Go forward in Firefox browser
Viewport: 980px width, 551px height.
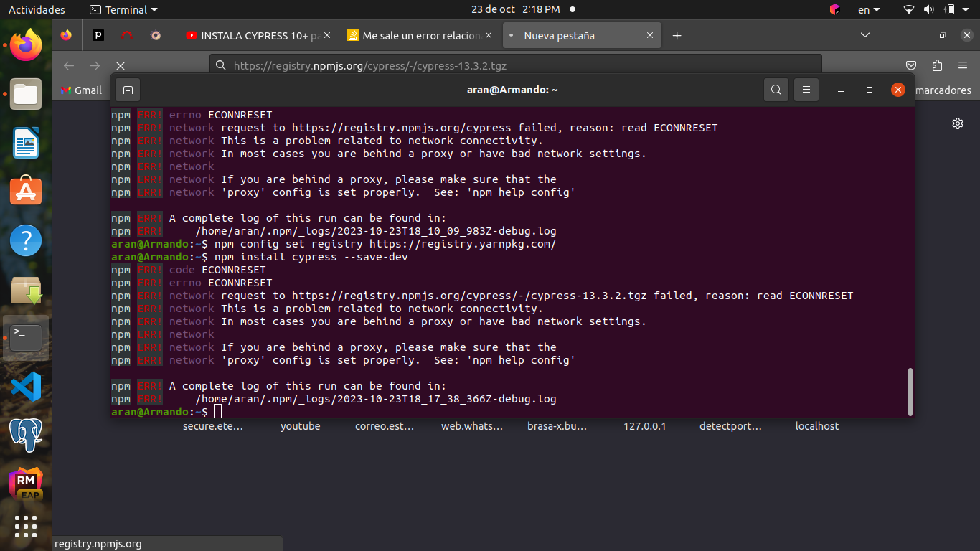coord(95,66)
